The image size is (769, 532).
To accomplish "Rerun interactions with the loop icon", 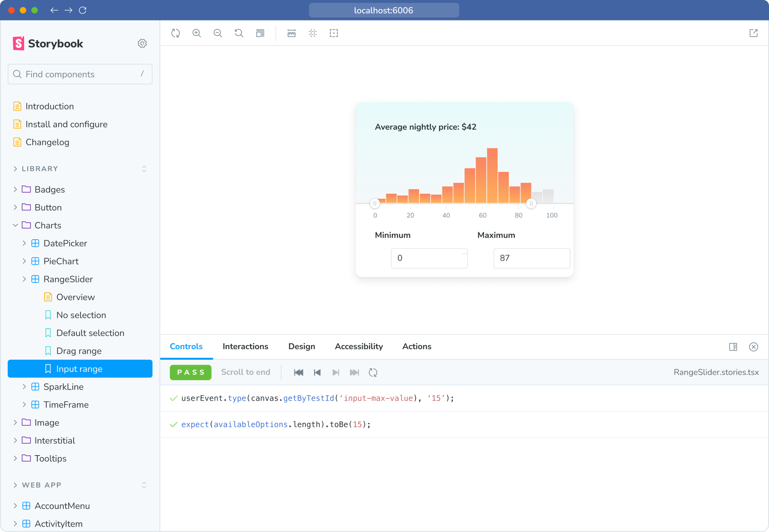I will [373, 372].
